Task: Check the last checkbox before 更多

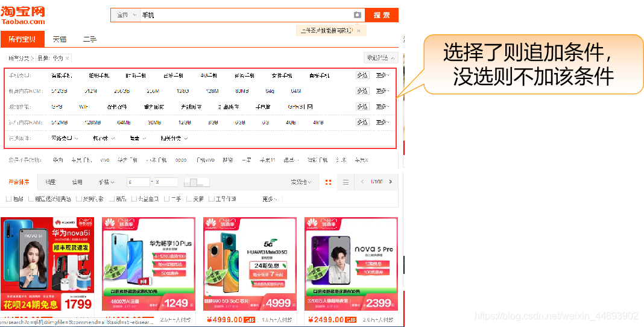Action: (212, 199)
